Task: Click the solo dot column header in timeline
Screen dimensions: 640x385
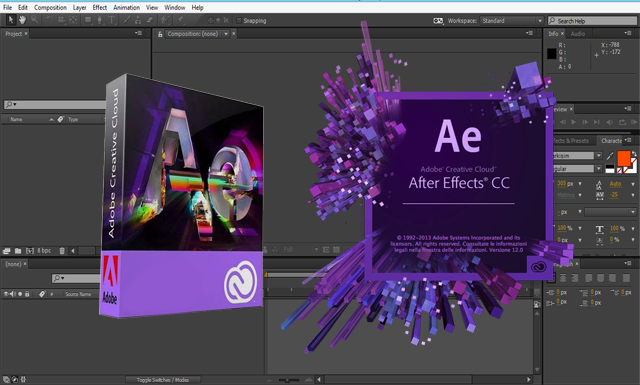Action: [x=20, y=294]
